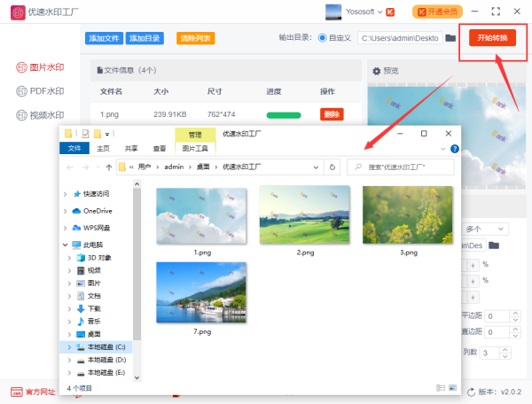Screen dimensions: 532x404
Task: Expand the OneDrive tree node
Action: [x=66, y=211]
